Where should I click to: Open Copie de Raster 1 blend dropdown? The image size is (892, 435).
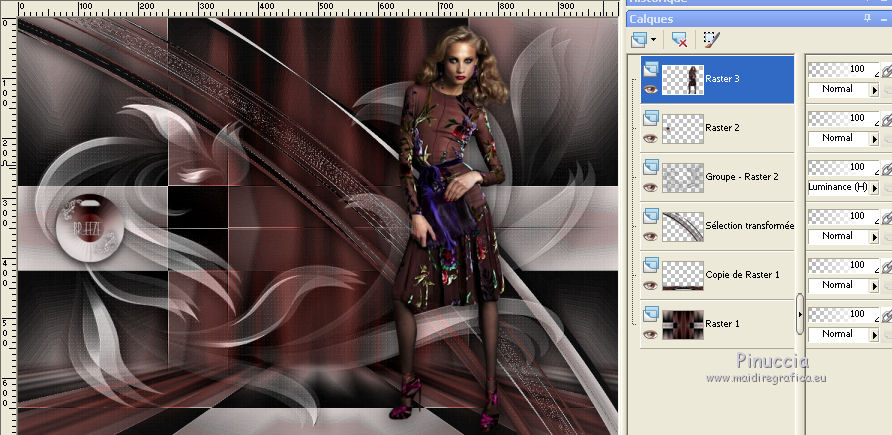(874, 285)
